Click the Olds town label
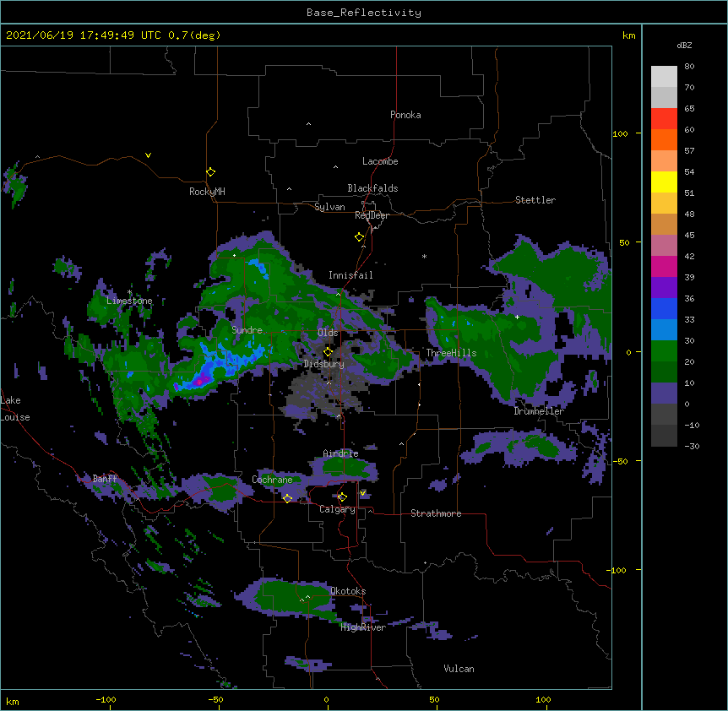 [x=328, y=333]
